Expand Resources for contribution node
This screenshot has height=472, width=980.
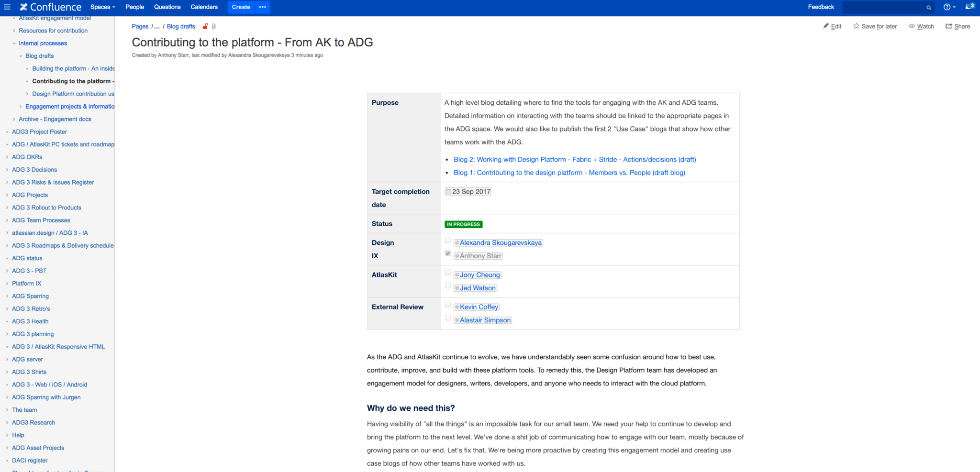click(14, 31)
